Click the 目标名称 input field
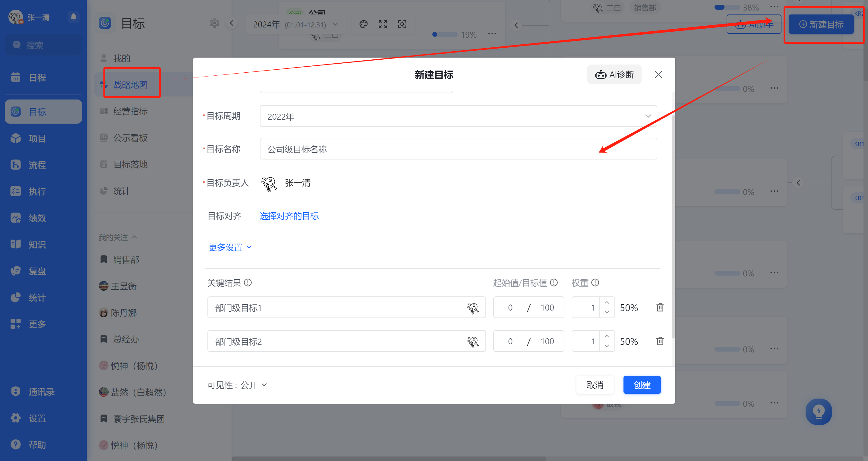This screenshot has height=461, width=868. click(x=458, y=149)
